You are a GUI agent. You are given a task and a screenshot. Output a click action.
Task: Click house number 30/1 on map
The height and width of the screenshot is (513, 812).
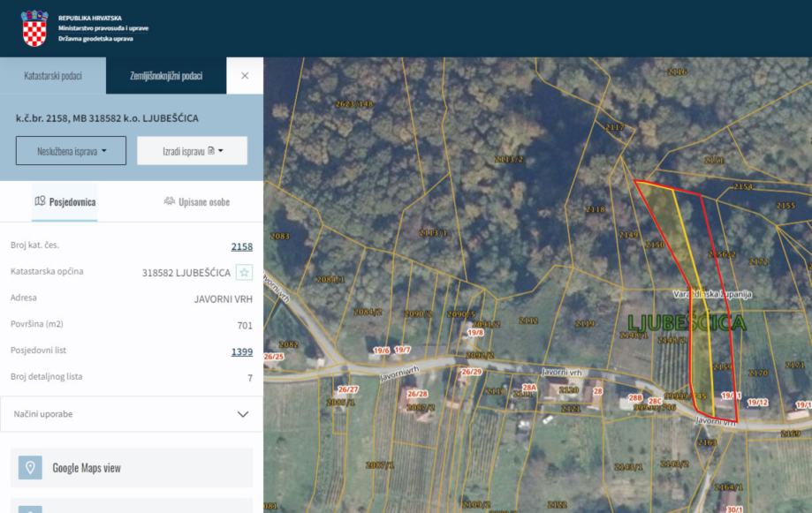pyautogui.click(x=734, y=509)
